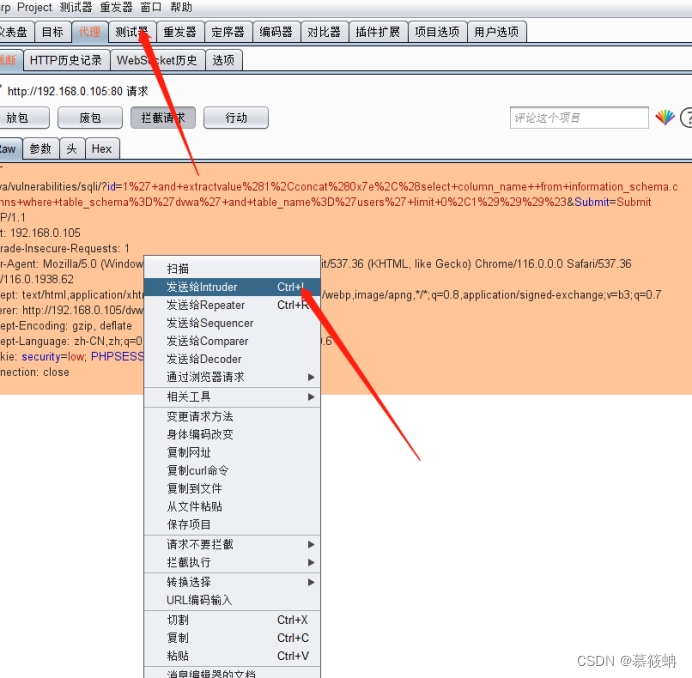Choose 复制 (Ctrl+C) menu item

232,638
